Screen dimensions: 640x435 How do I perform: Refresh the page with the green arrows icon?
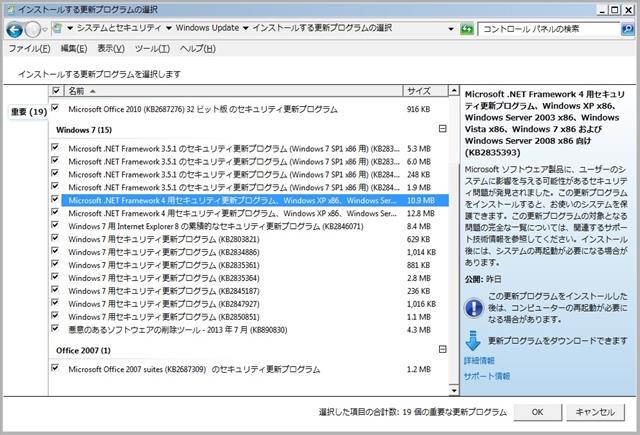(x=467, y=29)
